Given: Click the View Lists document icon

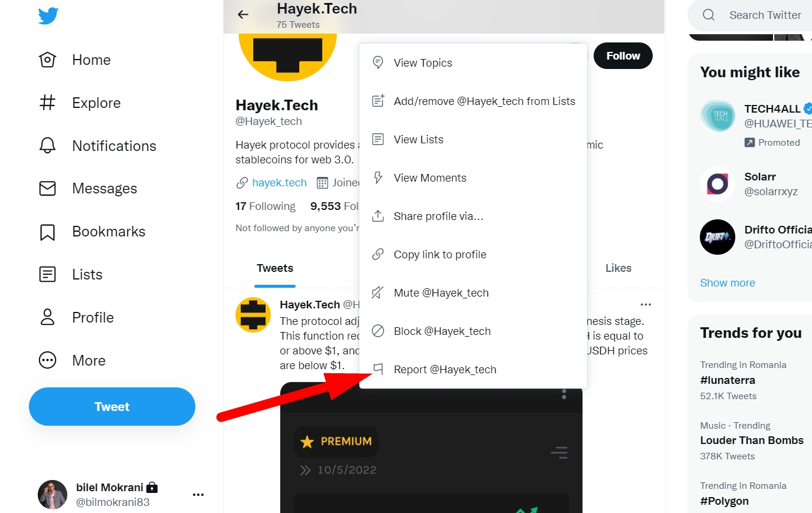Looking at the screenshot, I should click(x=378, y=139).
